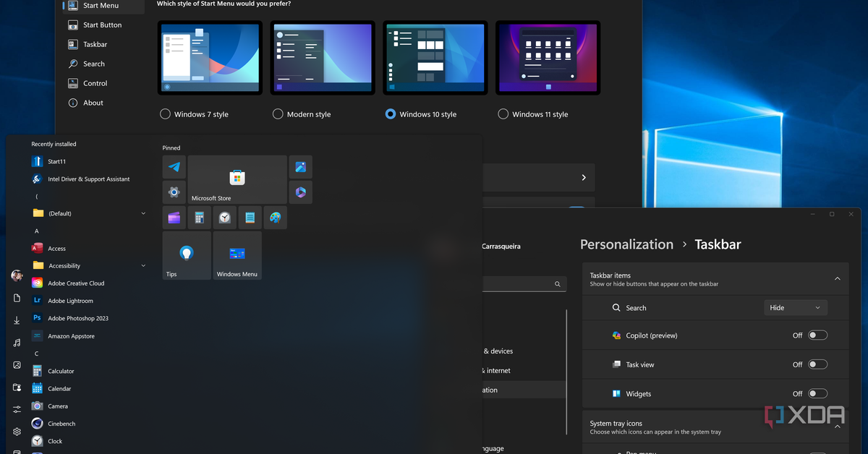Image resolution: width=868 pixels, height=454 pixels.
Task: Click the user avatar in Start rail
Action: tap(17, 275)
